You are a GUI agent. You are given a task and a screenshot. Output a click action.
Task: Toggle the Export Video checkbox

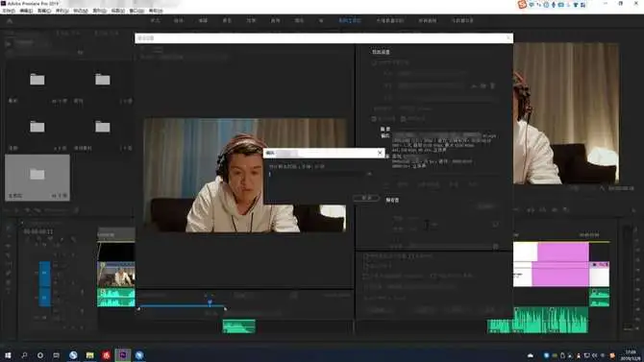pyautogui.click(x=374, y=119)
